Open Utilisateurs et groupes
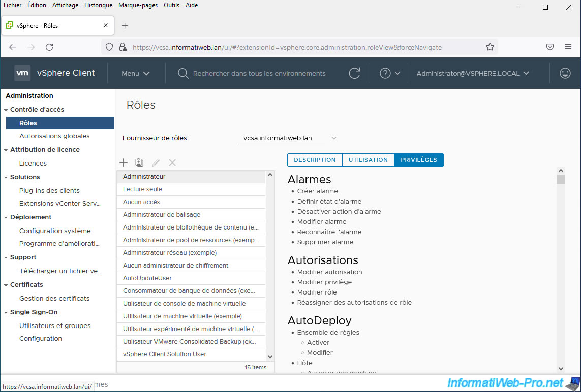The height and width of the screenshot is (392, 581). coord(55,326)
